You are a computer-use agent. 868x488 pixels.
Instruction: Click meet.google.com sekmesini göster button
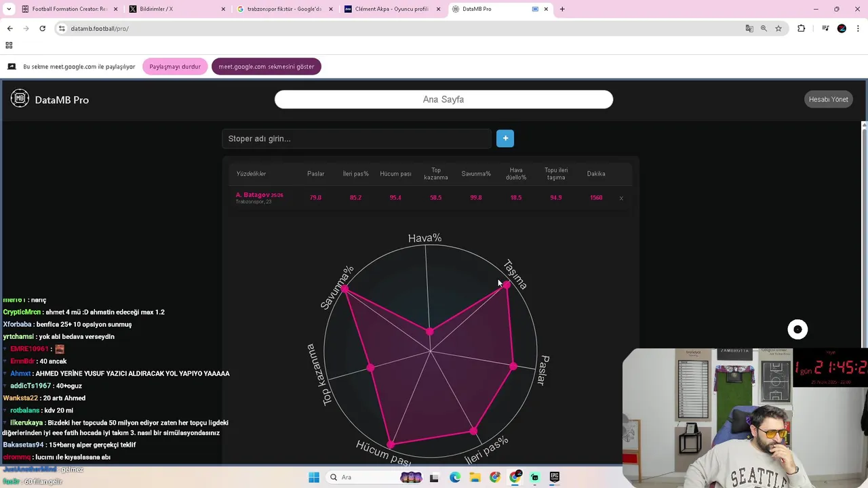[x=267, y=66]
